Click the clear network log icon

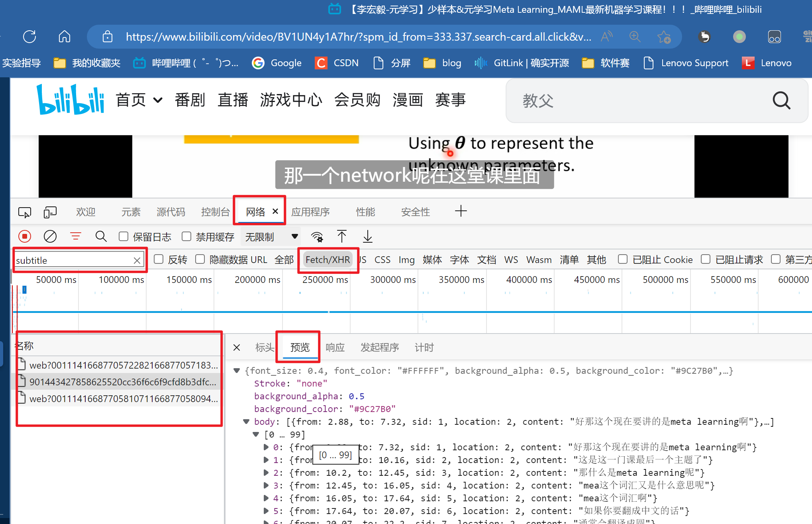[x=50, y=237]
